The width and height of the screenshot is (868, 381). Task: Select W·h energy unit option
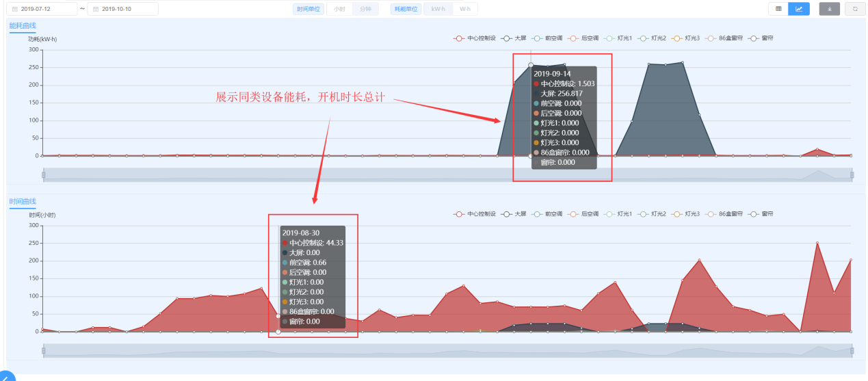[465, 9]
